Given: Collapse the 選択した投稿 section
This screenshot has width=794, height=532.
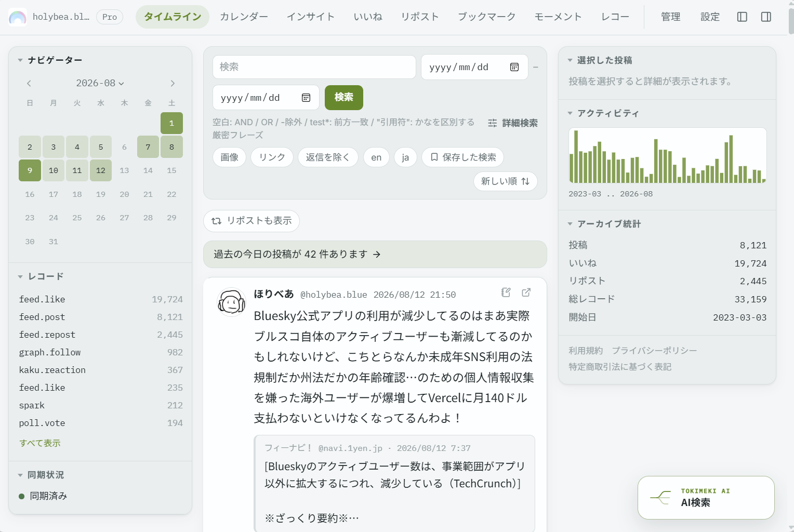Looking at the screenshot, I should 600,60.
